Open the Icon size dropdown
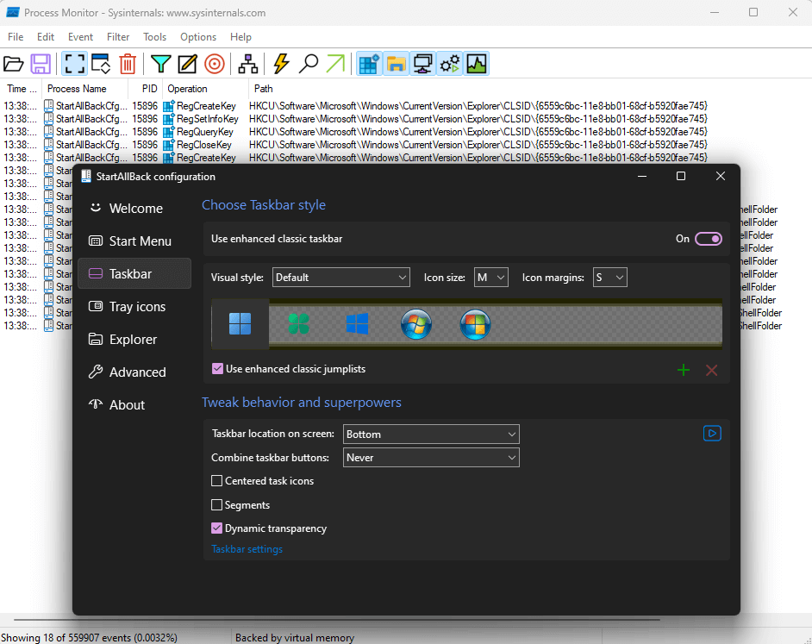Image resolution: width=812 pixels, height=644 pixels. (491, 278)
